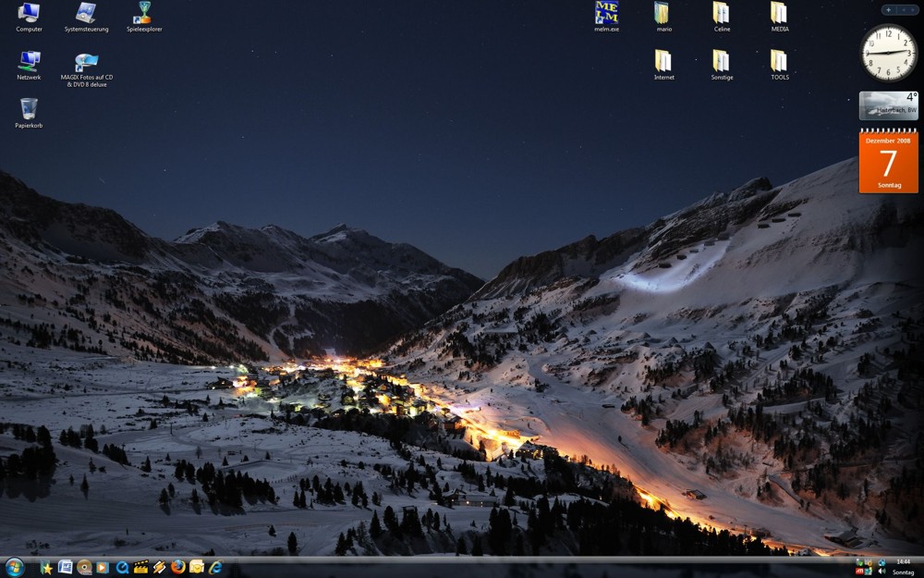Open the TOOLS folder
The image size is (924, 578).
780,62
